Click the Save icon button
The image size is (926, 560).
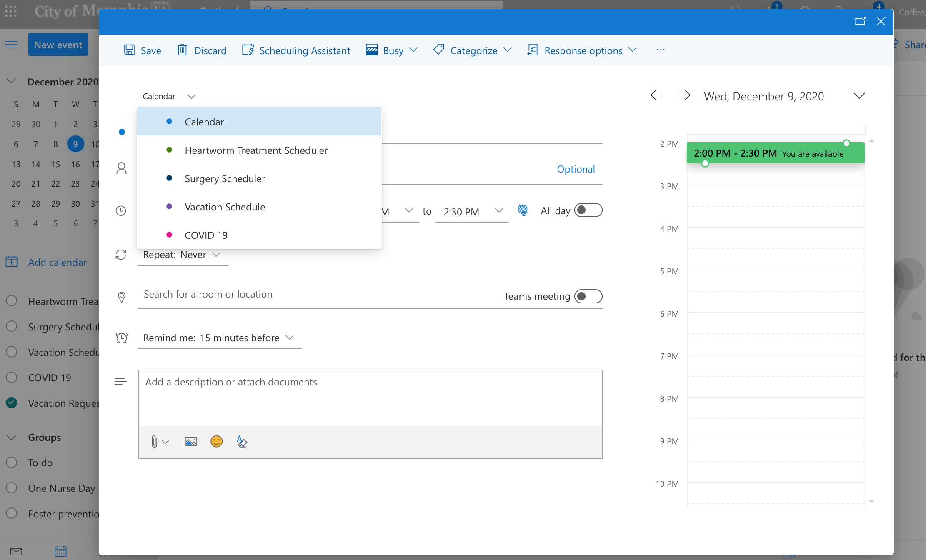[142, 50]
